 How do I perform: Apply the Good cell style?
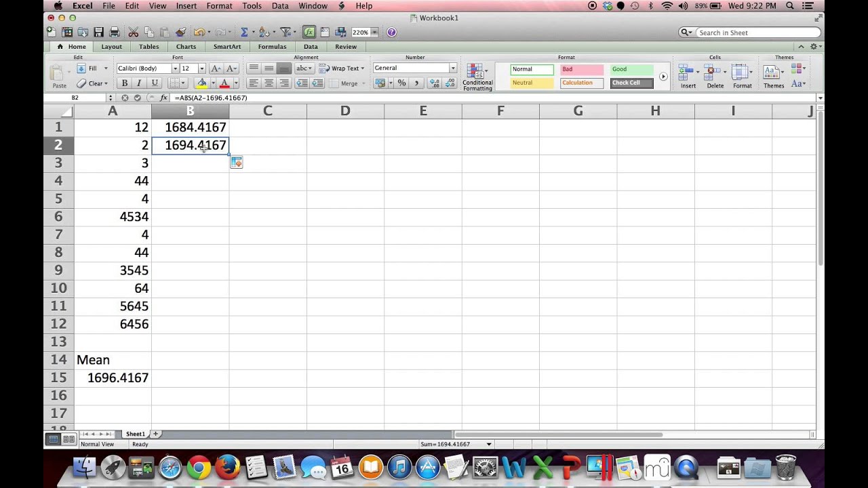[631, 69]
